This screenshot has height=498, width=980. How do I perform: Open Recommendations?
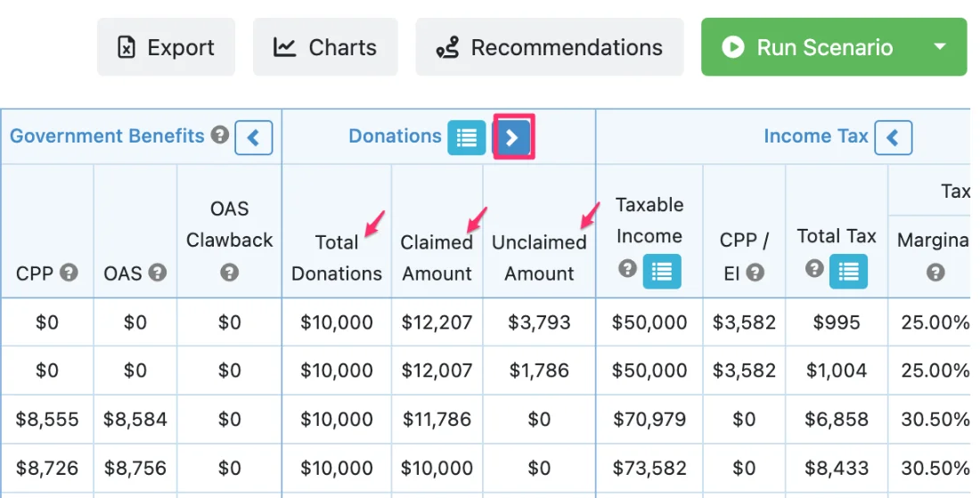(x=550, y=47)
